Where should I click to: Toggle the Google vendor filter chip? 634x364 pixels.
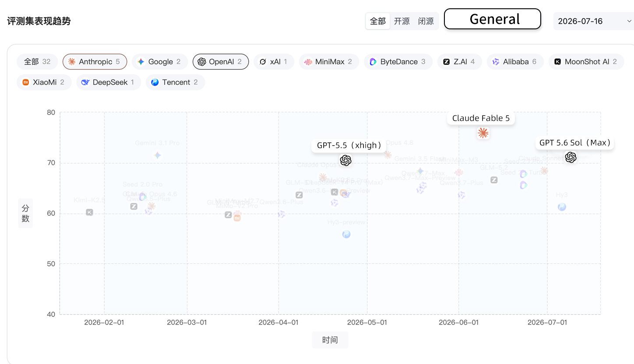pos(160,62)
